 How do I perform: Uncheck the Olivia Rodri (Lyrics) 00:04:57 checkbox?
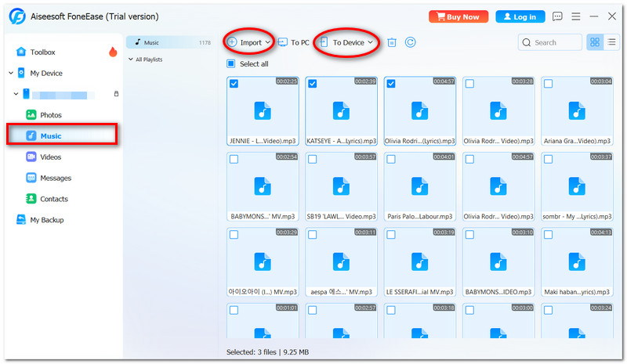tap(391, 84)
